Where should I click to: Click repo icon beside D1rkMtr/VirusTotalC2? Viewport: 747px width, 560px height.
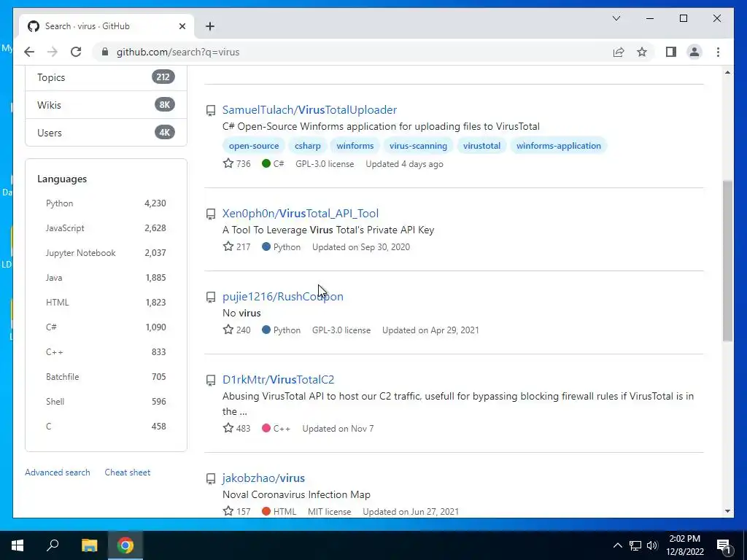point(211,380)
